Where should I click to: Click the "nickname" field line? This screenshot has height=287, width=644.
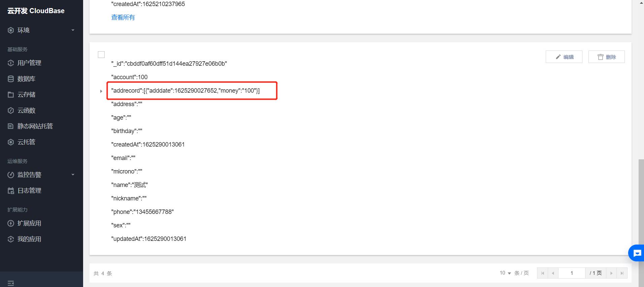tap(129, 198)
